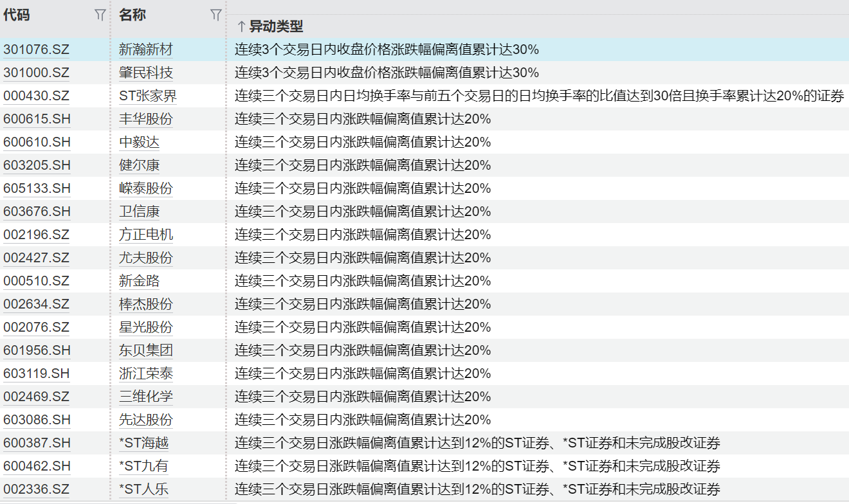The width and height of the screenshot is (849, 504).
Task: Select stock name ST张家界
Action: [x=148, y=96]
